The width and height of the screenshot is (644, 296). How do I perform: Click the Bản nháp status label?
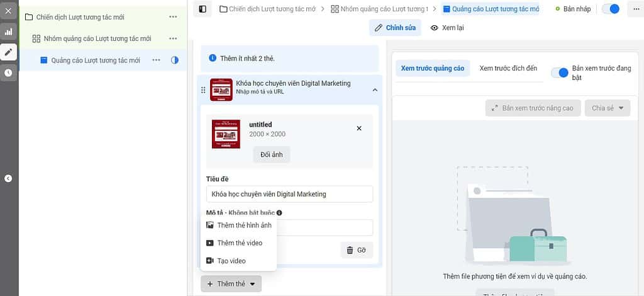[577, 9]
